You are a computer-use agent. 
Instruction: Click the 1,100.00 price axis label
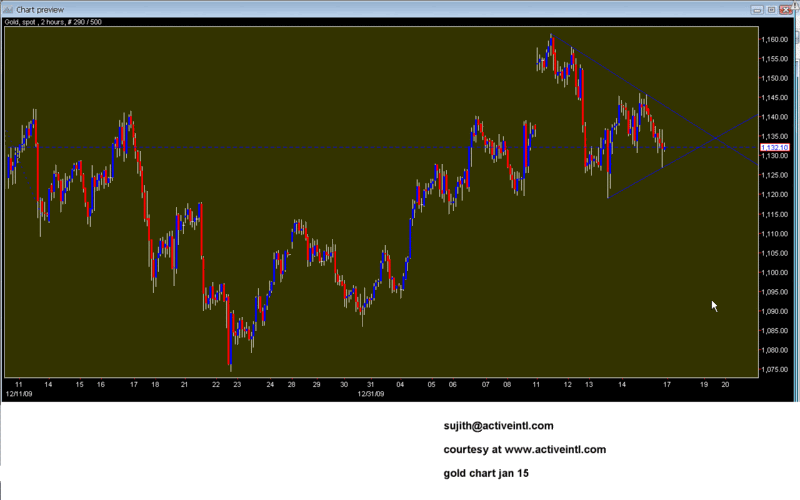[775, 272]
